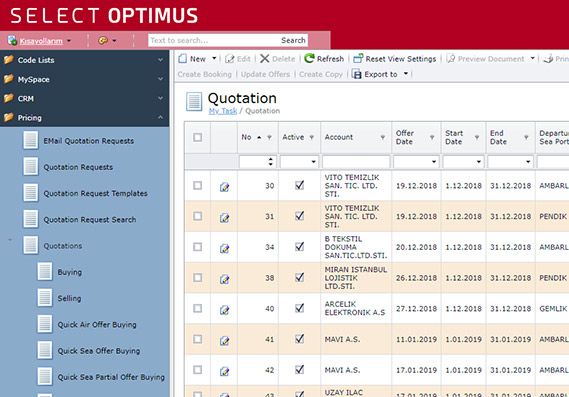Follow the My Task breadcrumb link
The width and height of the screenshot is (569, 397).
(x=223, y=111)
